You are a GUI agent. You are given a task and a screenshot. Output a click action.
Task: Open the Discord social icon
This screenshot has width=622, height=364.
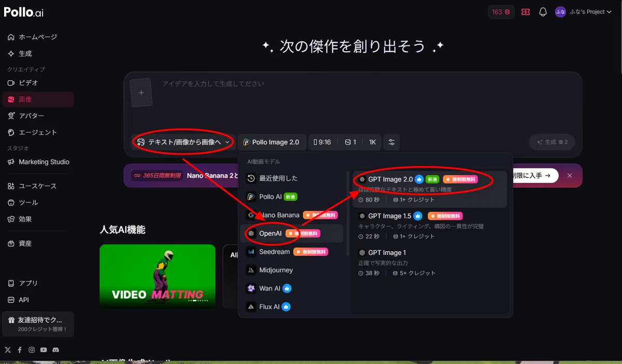point(56,350)
